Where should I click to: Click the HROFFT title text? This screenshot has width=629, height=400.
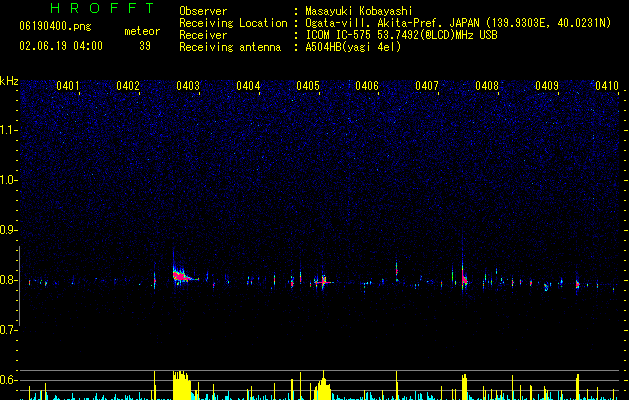click(103, 8)
